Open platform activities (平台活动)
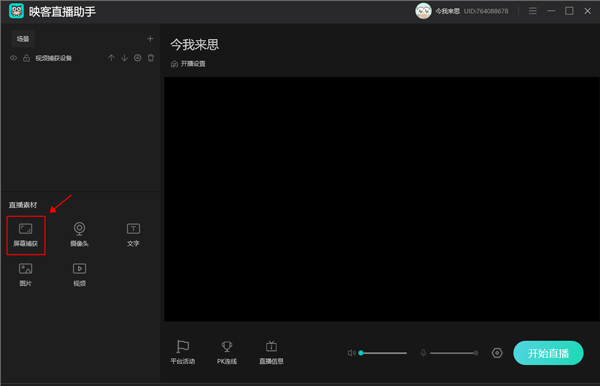 tap(183, 352)
